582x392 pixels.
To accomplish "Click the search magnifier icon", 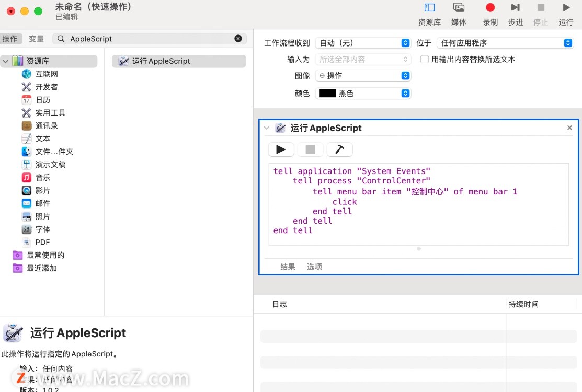I will click(x=61, y=39).
